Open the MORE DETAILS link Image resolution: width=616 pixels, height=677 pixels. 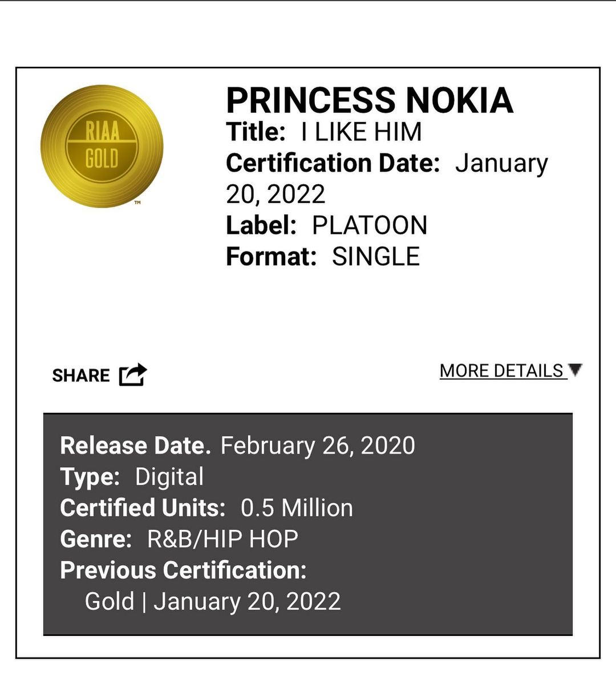pyautogui.click(x=501, y=371)
